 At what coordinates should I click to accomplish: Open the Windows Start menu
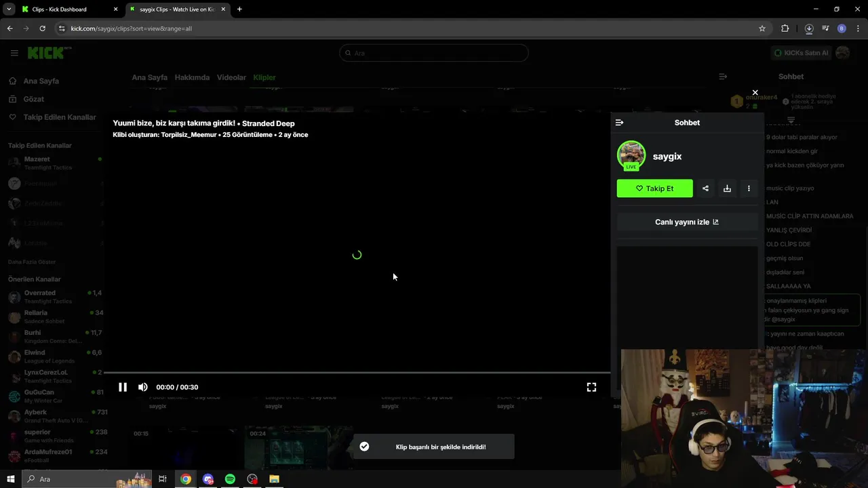pos(10,479)
